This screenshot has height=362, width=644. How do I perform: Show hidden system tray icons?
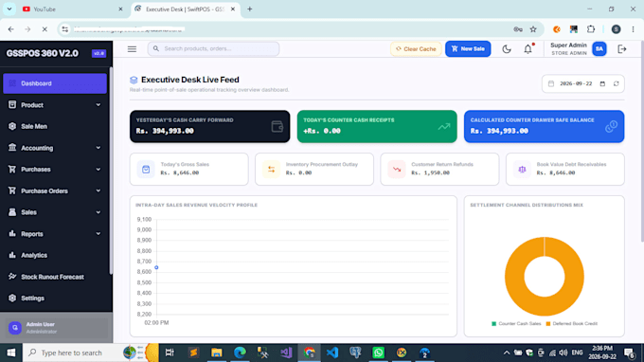(x=506, y=353)
